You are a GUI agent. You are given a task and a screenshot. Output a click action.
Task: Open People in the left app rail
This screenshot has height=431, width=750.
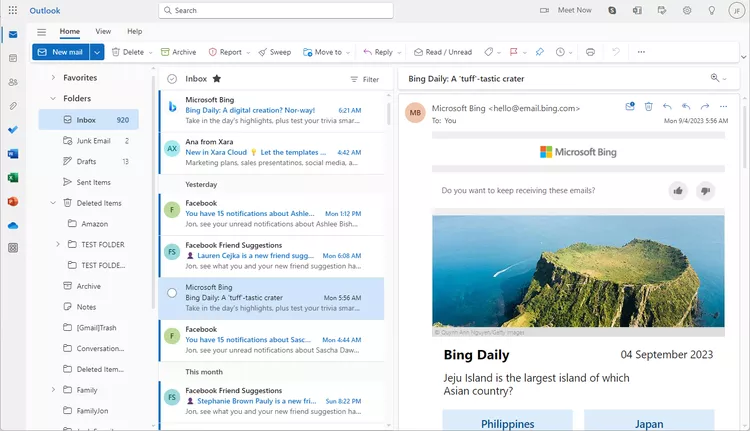pyautogui.click(x=13, y=82)
